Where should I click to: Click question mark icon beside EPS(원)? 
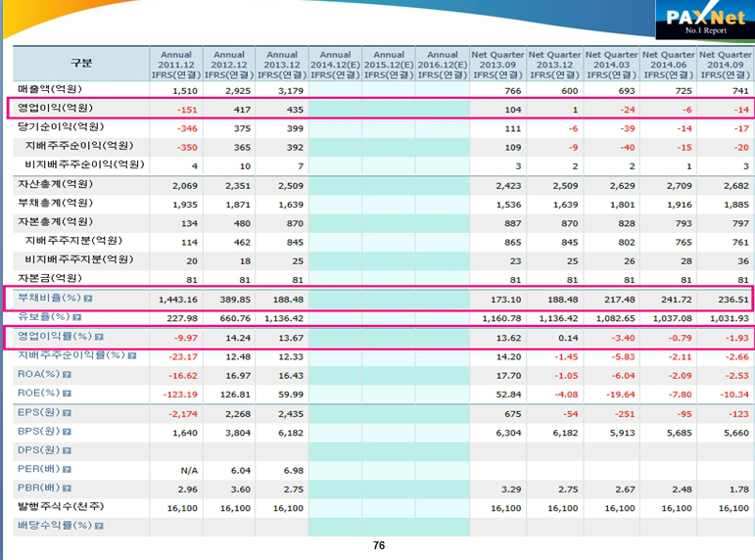[69, 412]
